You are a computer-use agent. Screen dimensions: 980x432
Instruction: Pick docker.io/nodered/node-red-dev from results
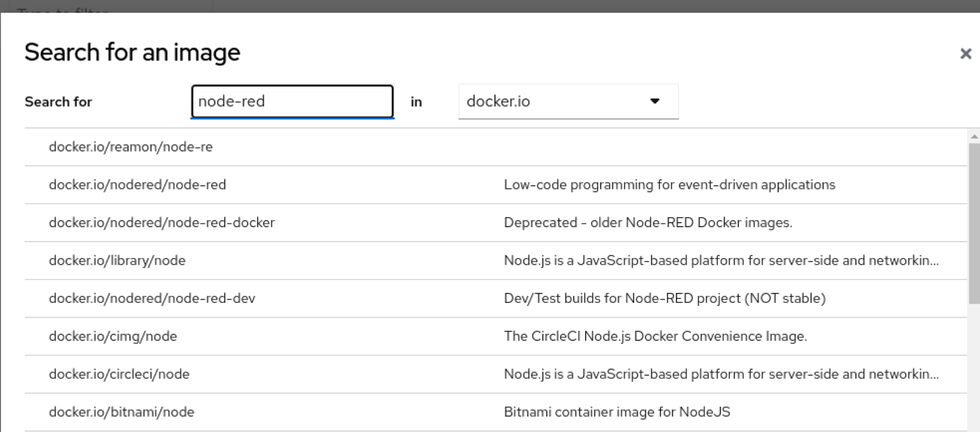coord(152,298)
